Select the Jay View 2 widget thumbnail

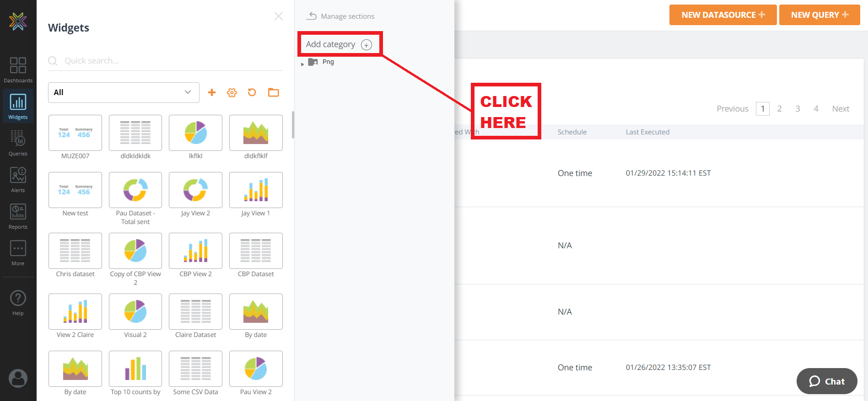coord(195,190)
